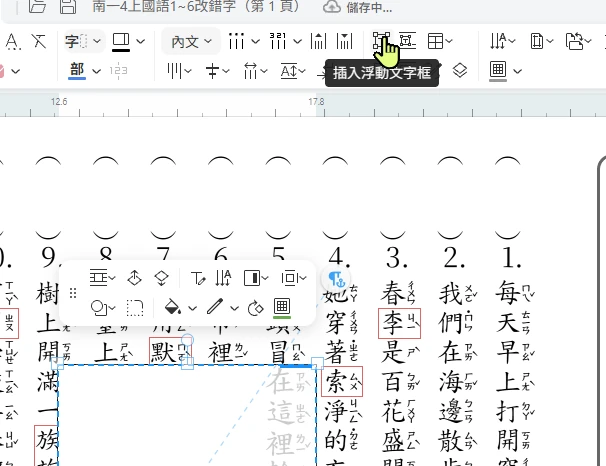
Task: Expand the top toolbar grid options arrow
Action: point(518,71)
